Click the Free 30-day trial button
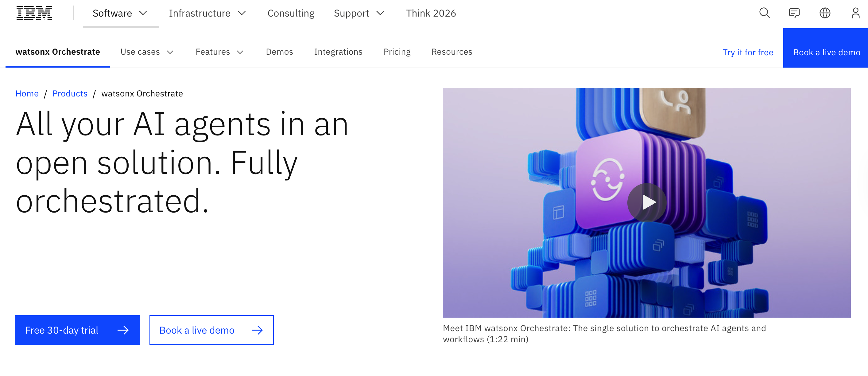 point(77,330)
